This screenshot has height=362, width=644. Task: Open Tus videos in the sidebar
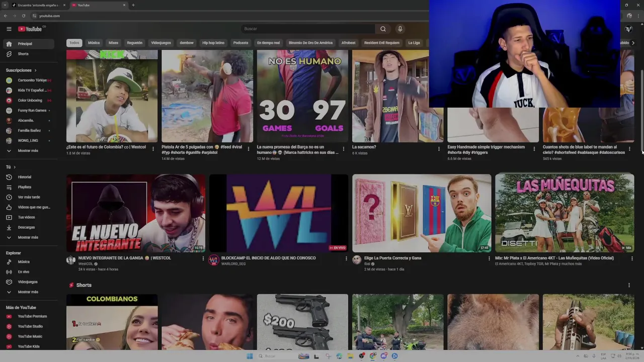pos(29,217)
